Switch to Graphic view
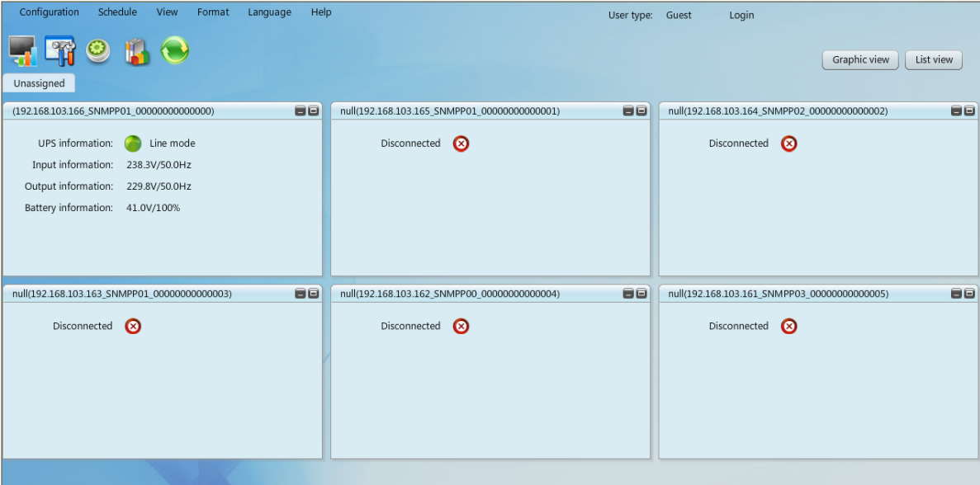 [860, 59]
